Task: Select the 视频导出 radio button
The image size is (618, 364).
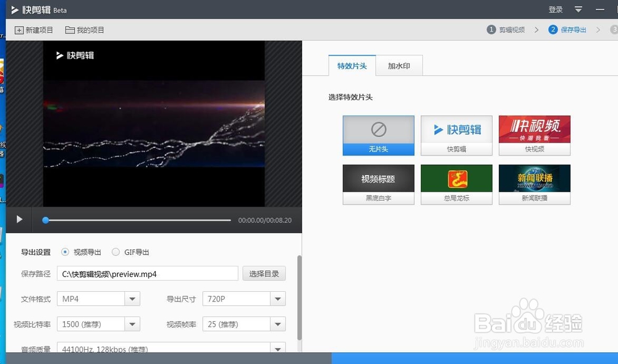Action: (65, 252)
